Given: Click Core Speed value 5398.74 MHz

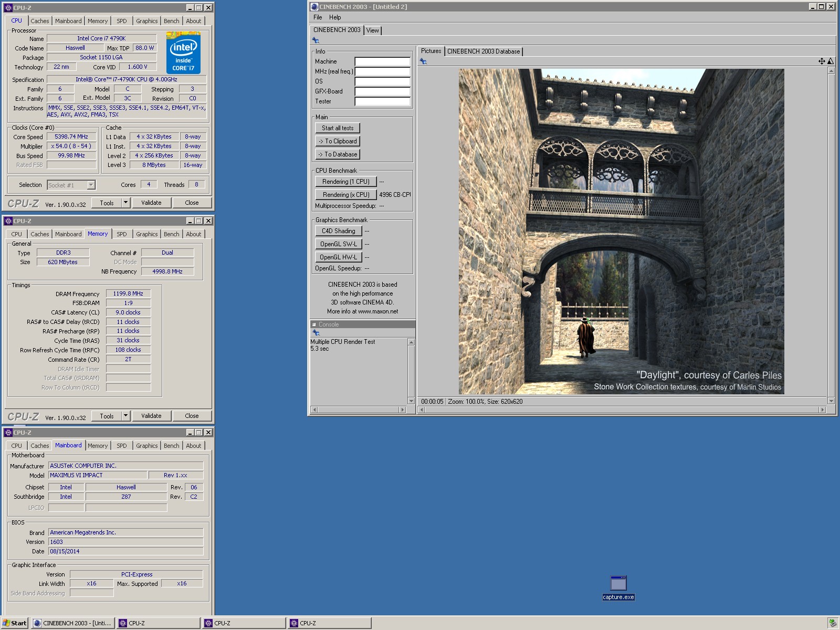Looking at the screenshot, I should [x=71, y=136].
